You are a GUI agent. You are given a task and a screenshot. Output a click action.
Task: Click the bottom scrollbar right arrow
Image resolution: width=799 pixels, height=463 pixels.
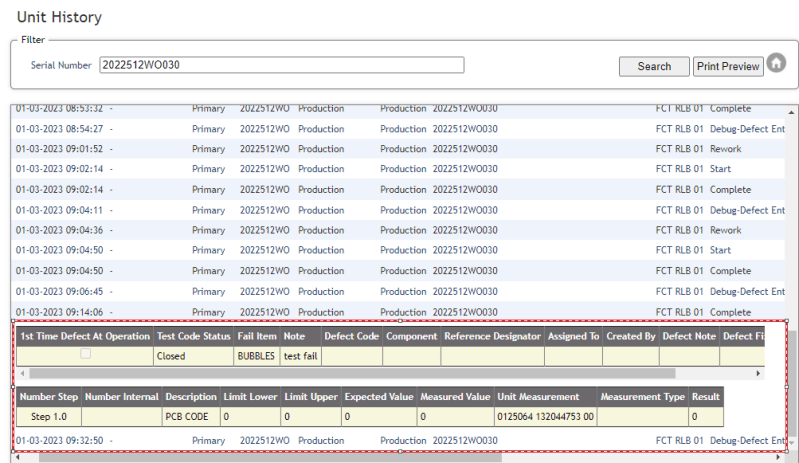(x=778, y=457)
